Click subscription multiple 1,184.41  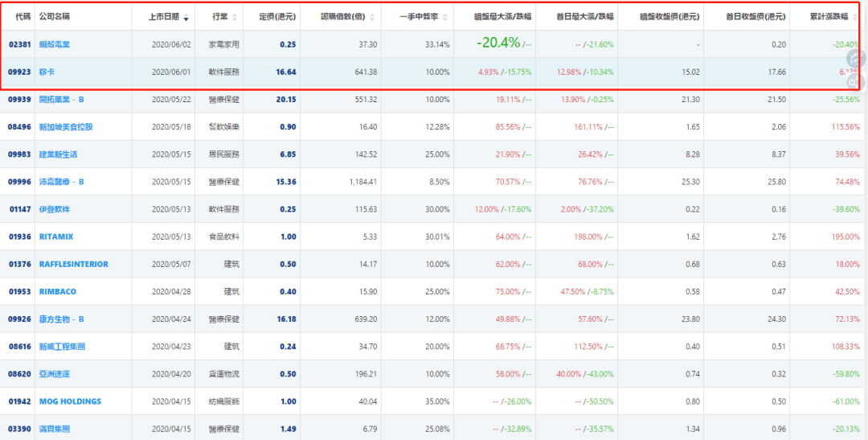[x=363, y=182]
